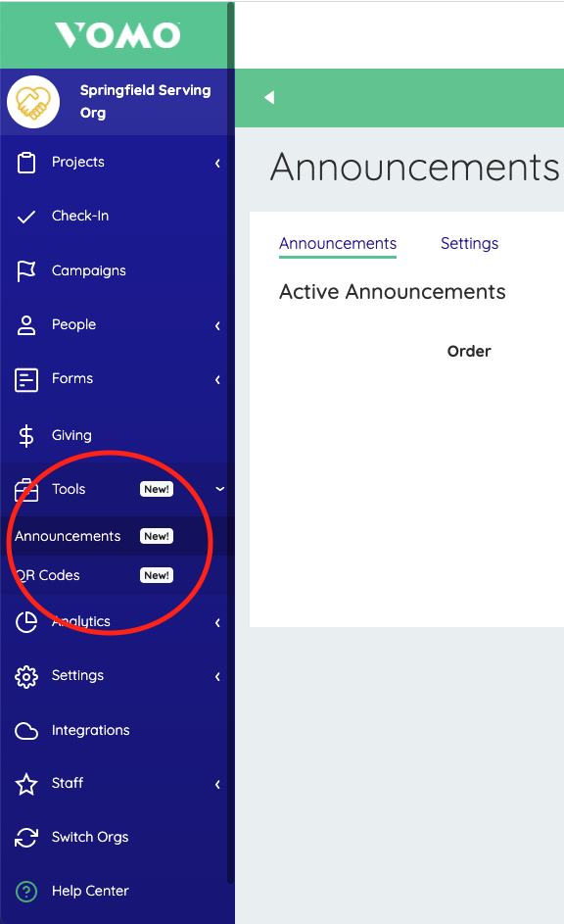Click the Settings gear icon in sidebar

click(x=25, y=677)
